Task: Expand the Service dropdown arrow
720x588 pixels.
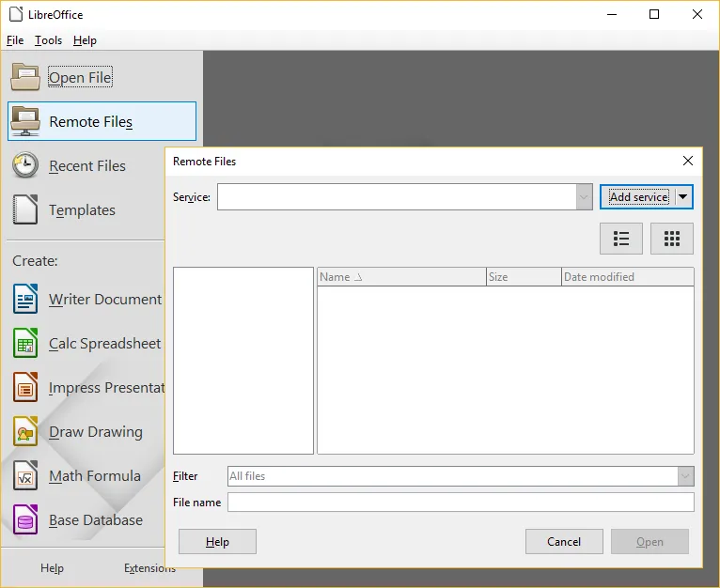Action: pyautogui.click(x=584, y=197)
